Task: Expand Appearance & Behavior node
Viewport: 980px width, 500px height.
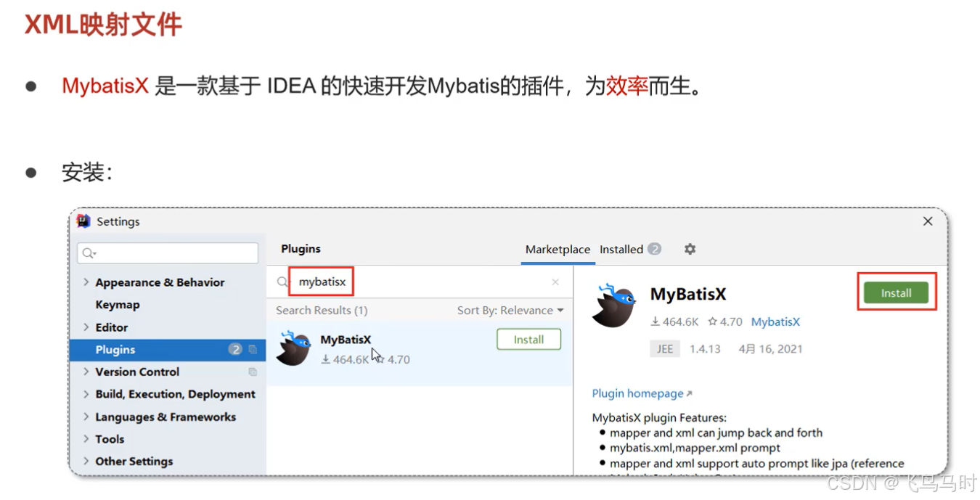Action: pyautogui.click(x=86, y=282)
